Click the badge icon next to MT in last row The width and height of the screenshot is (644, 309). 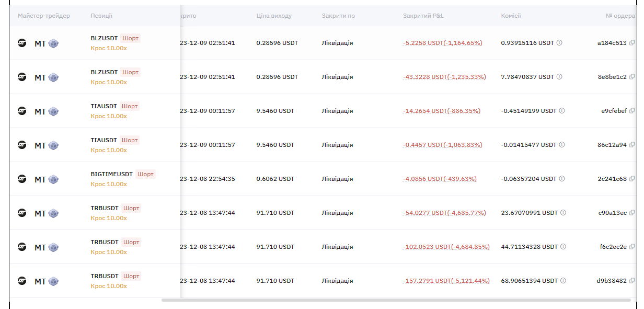(53, 281)
